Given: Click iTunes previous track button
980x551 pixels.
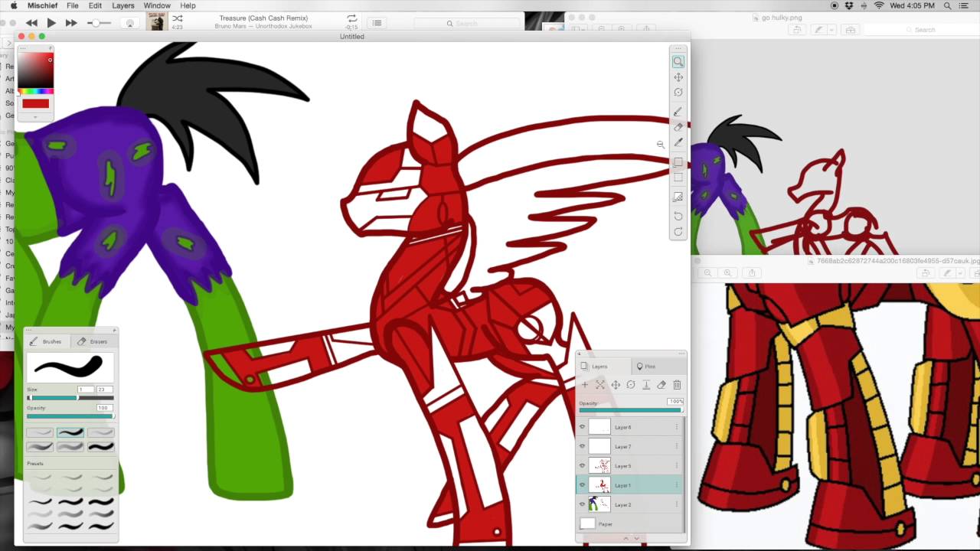Looking at the screenshot, I should tap(31, 23).
